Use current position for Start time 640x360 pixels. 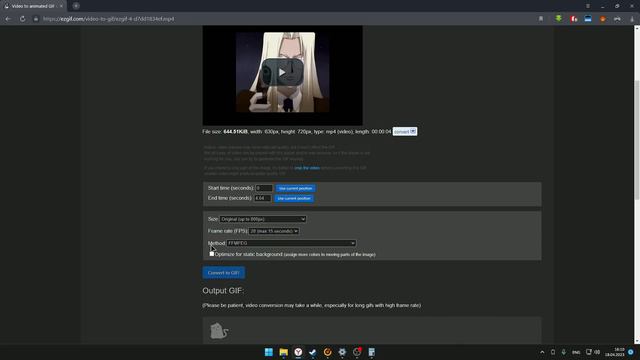(296, 188)
